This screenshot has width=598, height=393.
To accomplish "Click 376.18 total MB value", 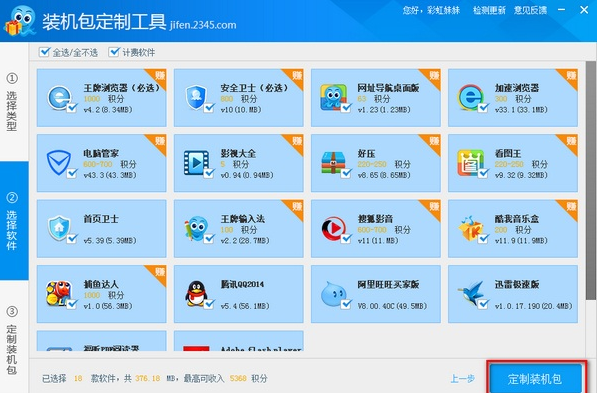I will [x=148, y=379].
